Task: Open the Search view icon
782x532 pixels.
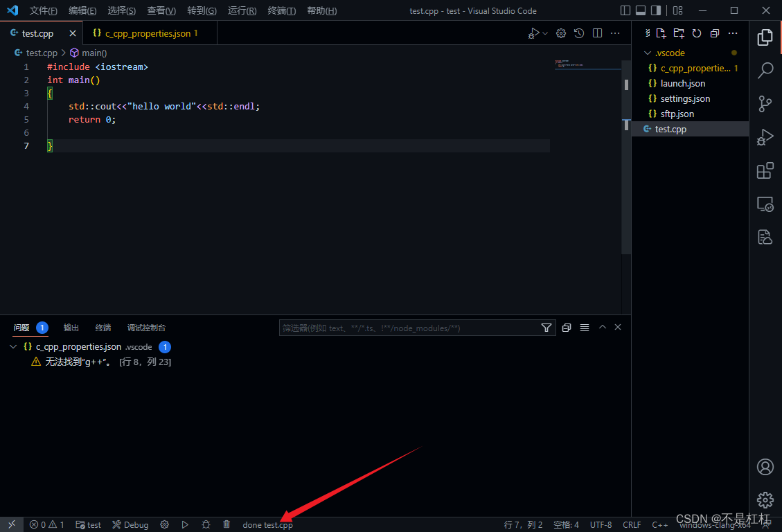Action: (765, 70)
